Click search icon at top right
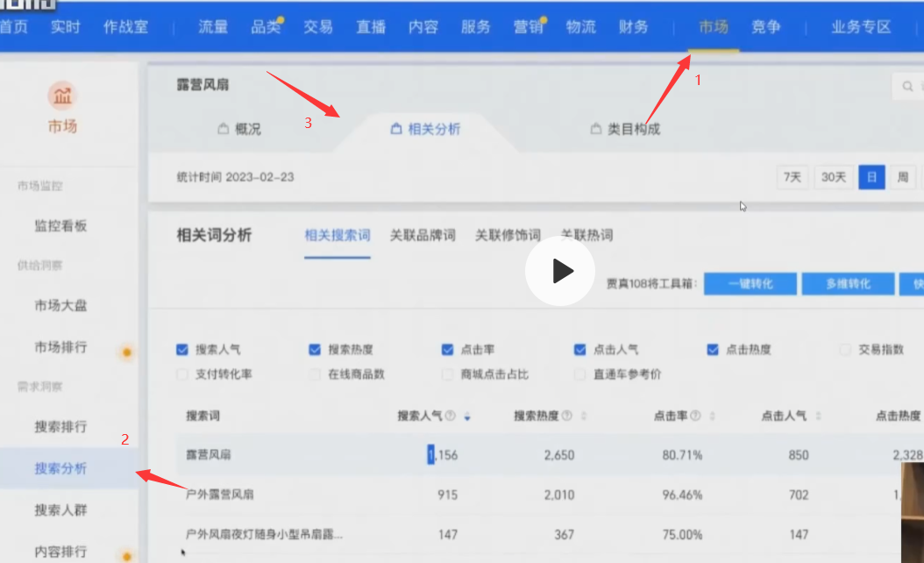 (906, 86)
